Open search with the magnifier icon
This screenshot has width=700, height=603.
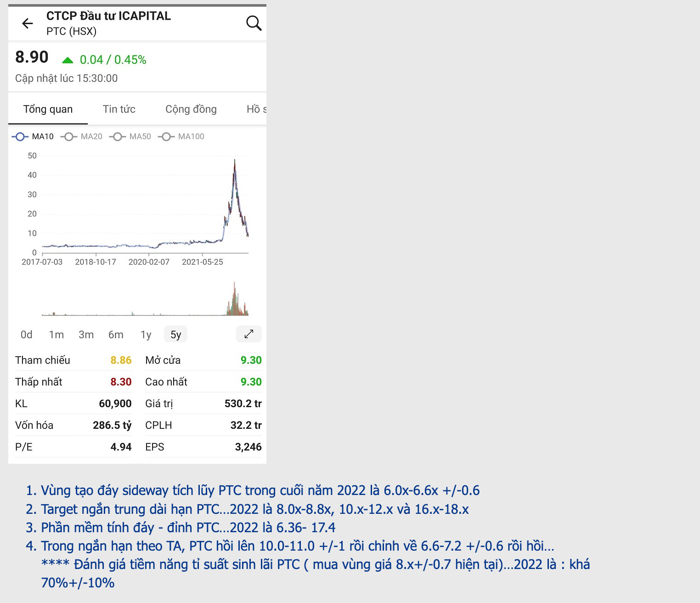[x=254, y=23]
